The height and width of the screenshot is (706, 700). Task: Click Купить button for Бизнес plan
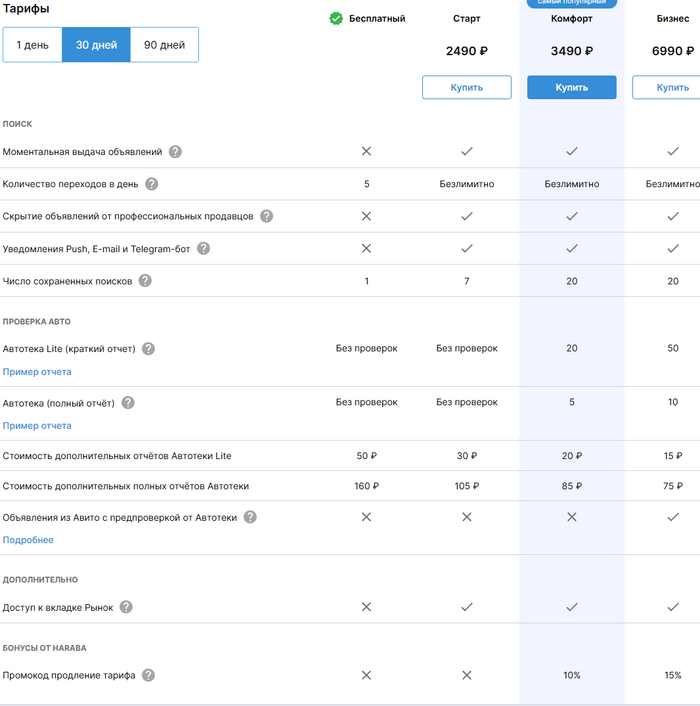coord(672,88)
